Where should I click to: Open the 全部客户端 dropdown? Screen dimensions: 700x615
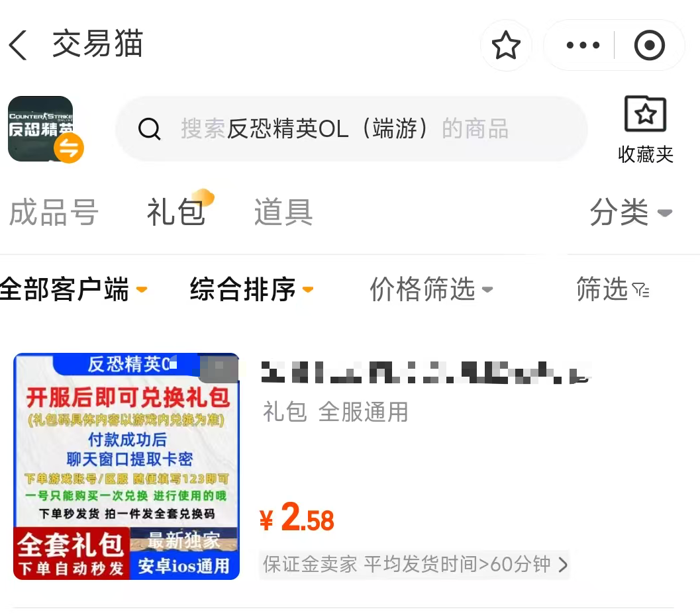(74, 289)
